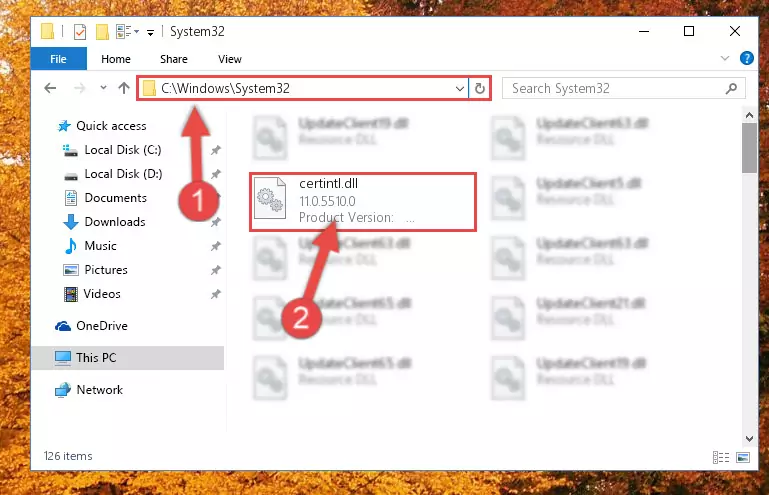Click the pin icon next to Pictures
This screenshot has height=495, width=769.
[x=215, y=270]
